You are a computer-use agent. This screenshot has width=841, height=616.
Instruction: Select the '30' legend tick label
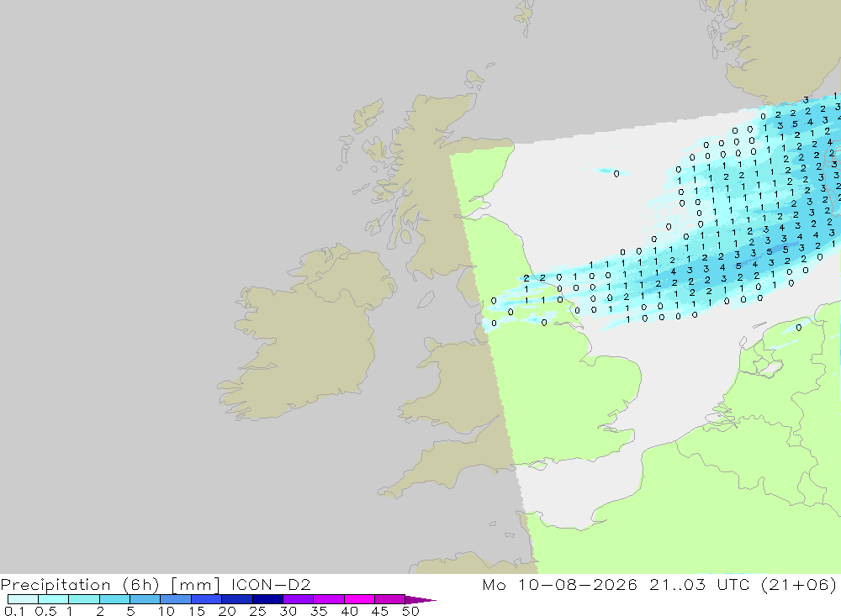click(x=288, y=611)
